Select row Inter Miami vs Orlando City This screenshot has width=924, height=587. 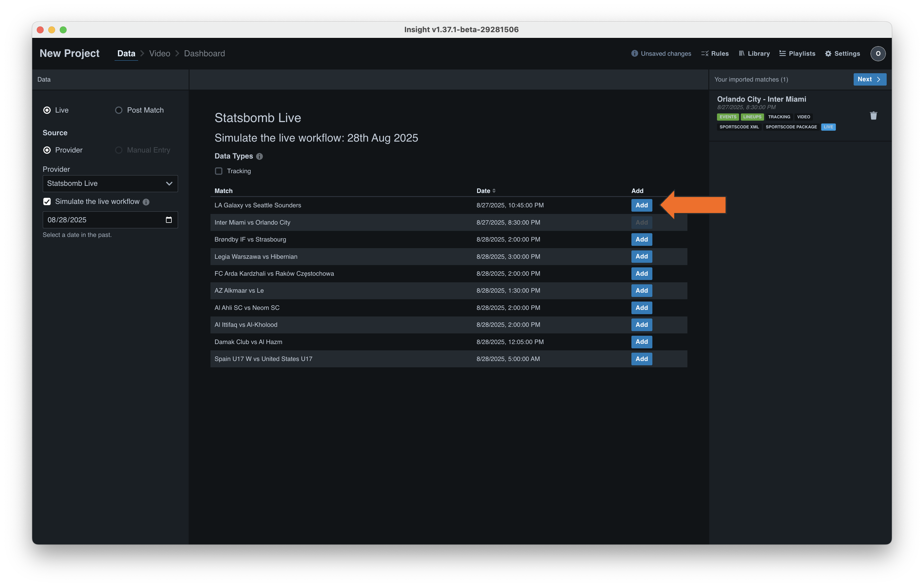(x=449, y=223)
